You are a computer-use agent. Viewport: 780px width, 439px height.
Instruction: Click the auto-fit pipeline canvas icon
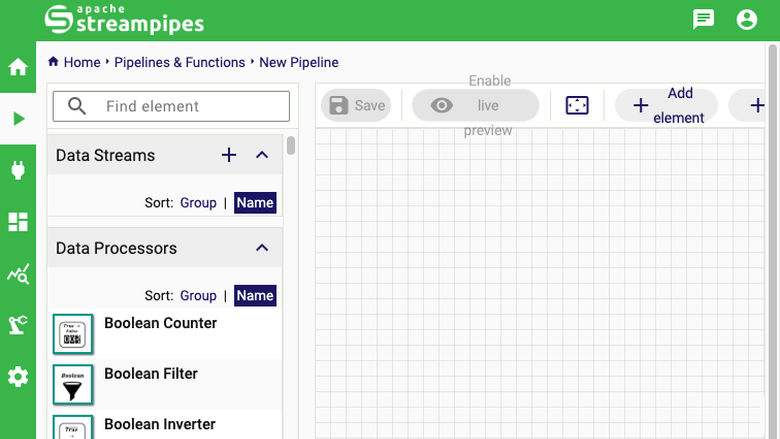[577, 105]
